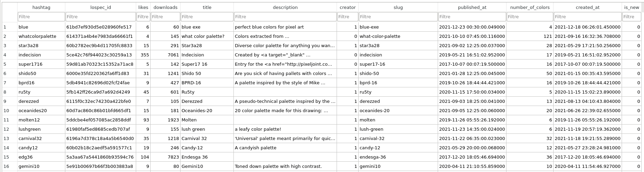Select number_of_colors value 121
Viewport: 644px width, 172px height.
(x=530, y=36)
